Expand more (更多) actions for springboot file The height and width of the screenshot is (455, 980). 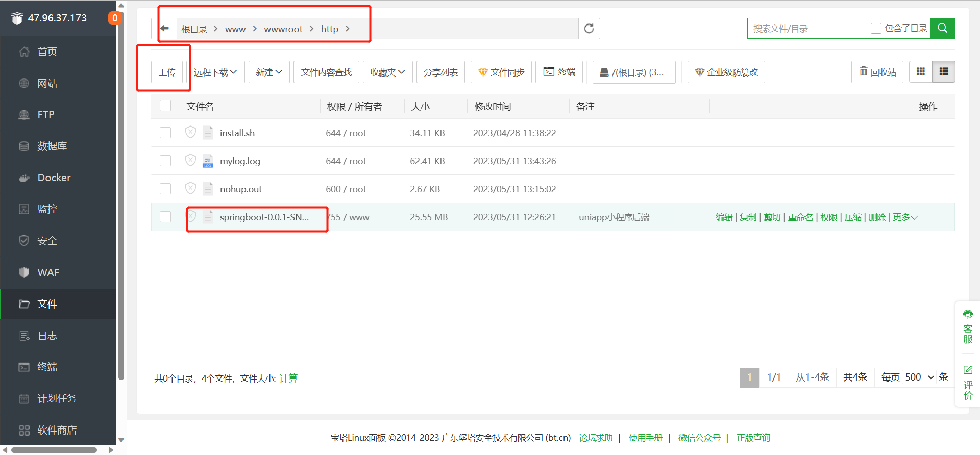(x=904, y=217)
